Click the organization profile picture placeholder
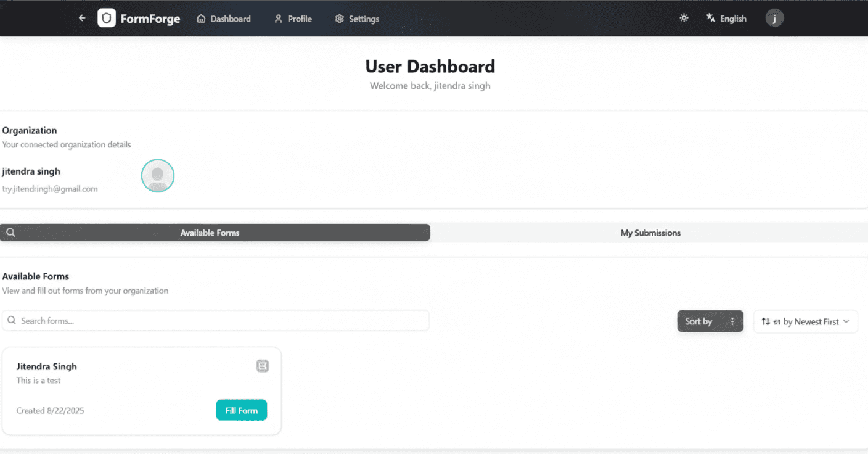The height and width of the screenshot is (454, 868). pos(158,176)
